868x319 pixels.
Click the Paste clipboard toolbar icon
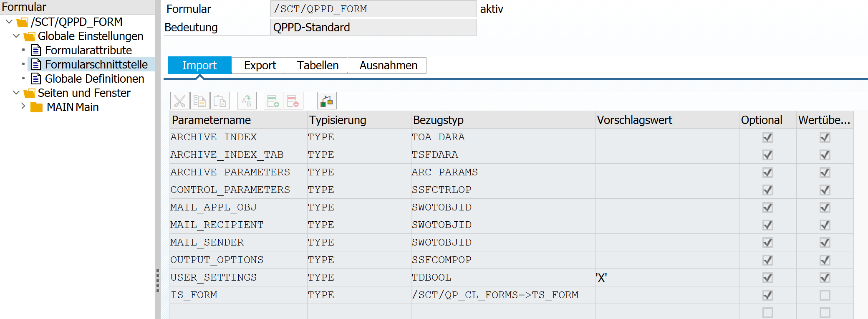(220, 101)
